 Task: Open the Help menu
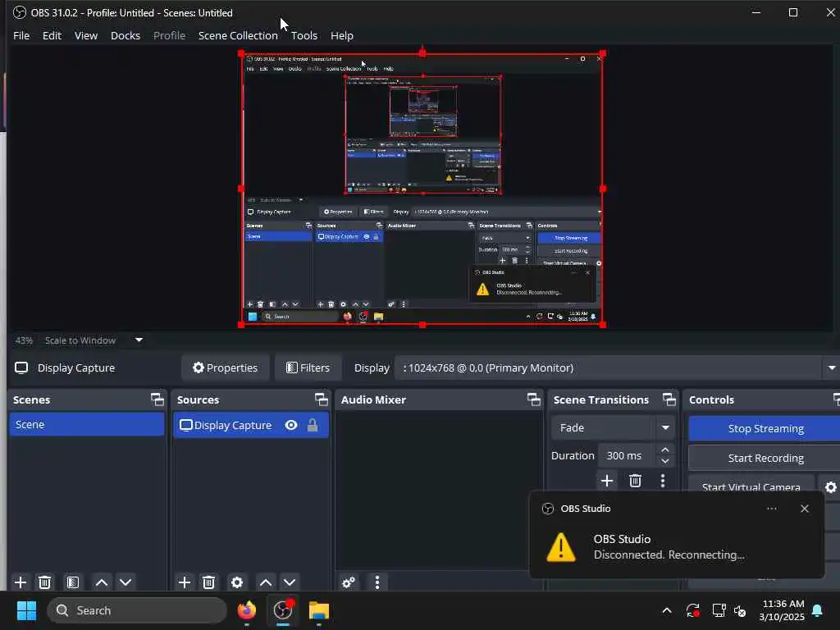tap(342, 35)
